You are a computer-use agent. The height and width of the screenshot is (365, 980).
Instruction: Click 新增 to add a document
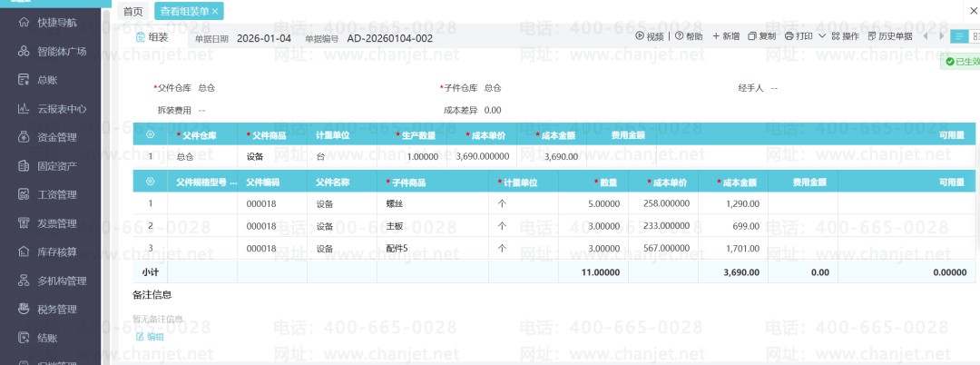pos(726,37)
